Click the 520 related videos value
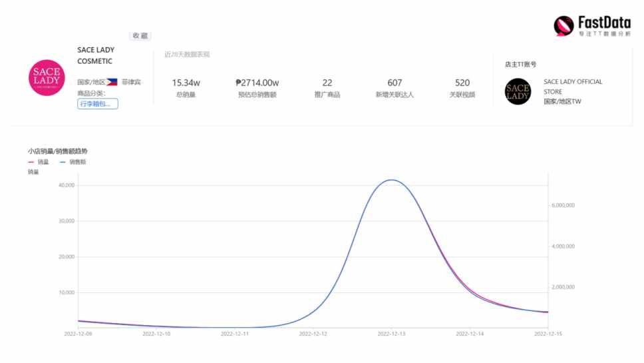The width and height of the screenshot is (644, 363). point(462,83)
